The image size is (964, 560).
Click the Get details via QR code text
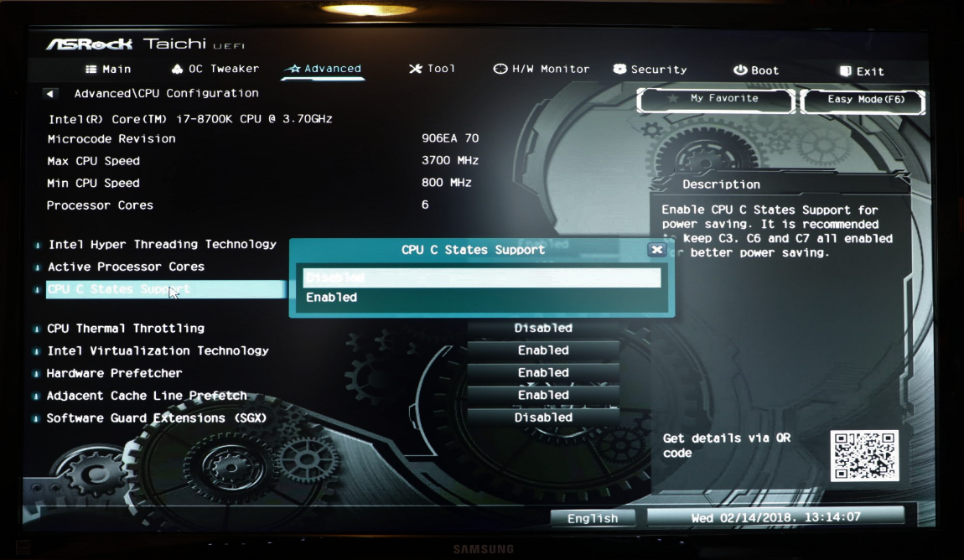(727, 446)
